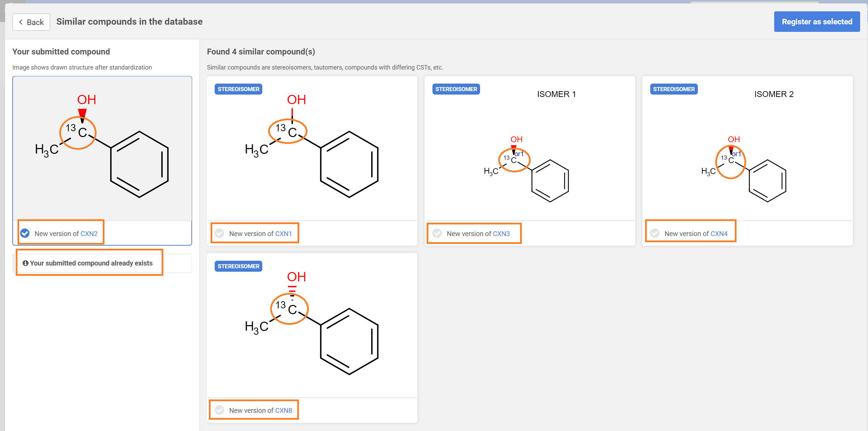
Task: Open the CXN8 link
Action: coord(284,410)
